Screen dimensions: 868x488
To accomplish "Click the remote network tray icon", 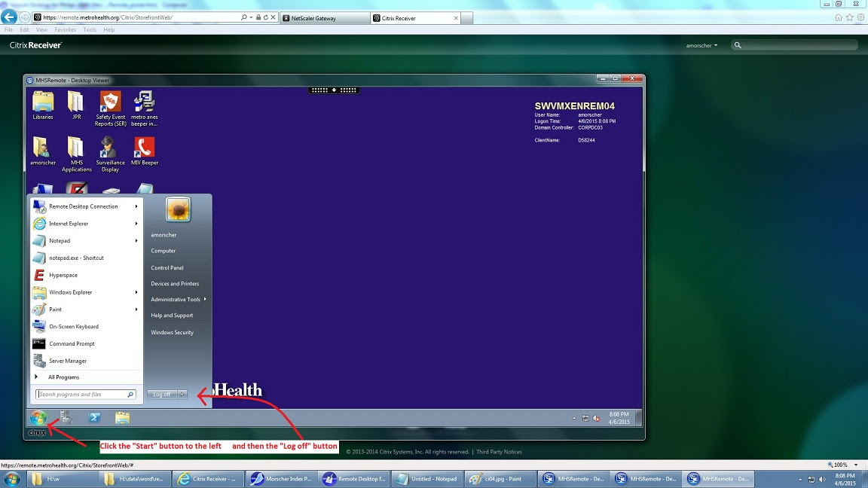I will [585, 418].
